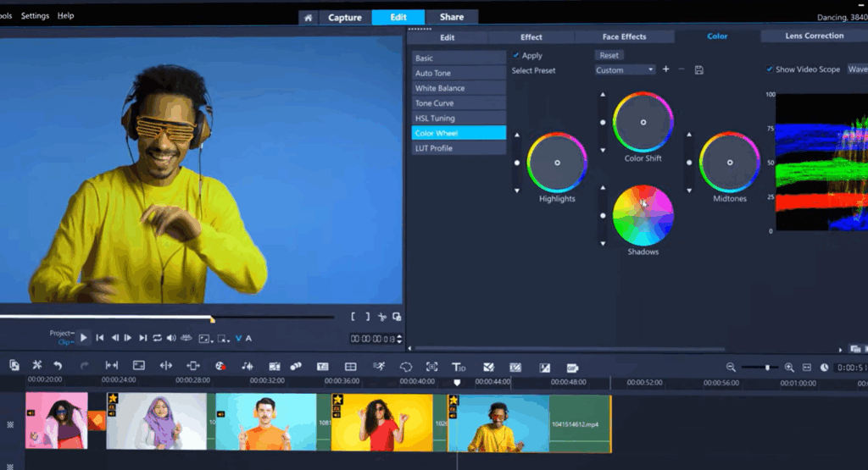The width and height of the screenshot is (868, 470).
Task: Open the split screen template grid icon
Action: (350, 367)
